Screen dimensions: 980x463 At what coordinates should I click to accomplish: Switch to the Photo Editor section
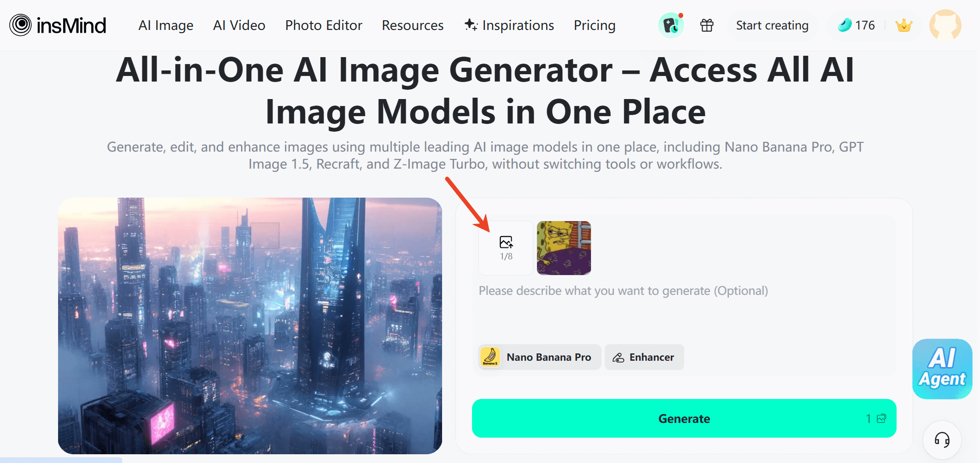pos(324,25)
